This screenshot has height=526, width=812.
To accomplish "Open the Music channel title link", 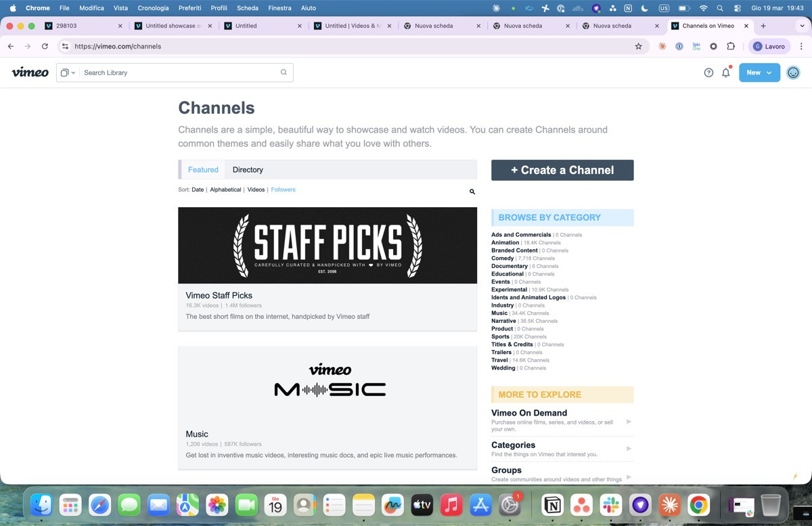I will click(197, 434).
